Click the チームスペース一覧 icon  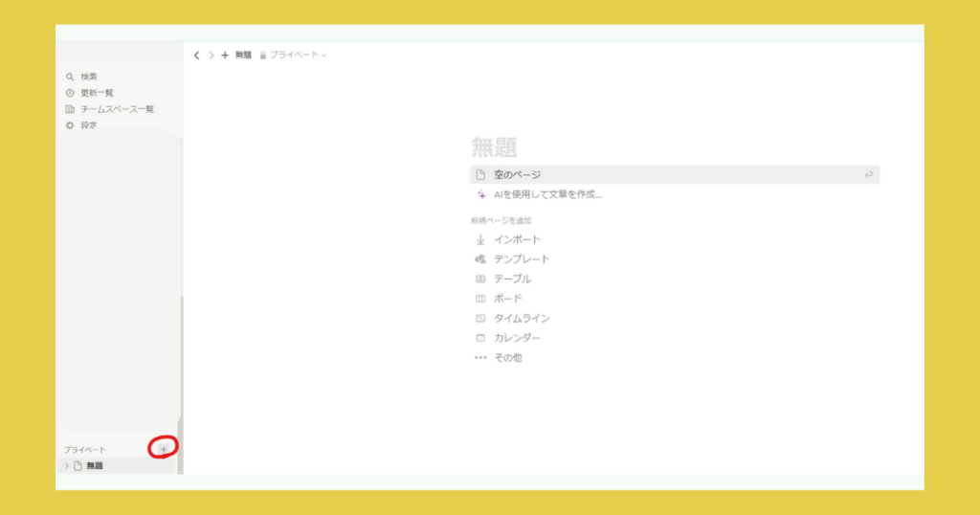[70, 109]
